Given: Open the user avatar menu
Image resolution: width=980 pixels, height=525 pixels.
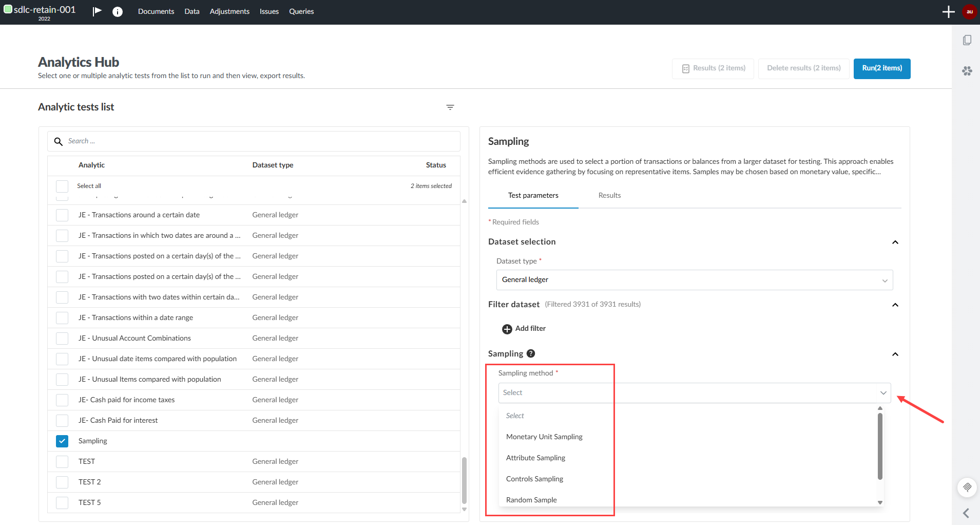Looking at the screenshot, I should point(969,12).
